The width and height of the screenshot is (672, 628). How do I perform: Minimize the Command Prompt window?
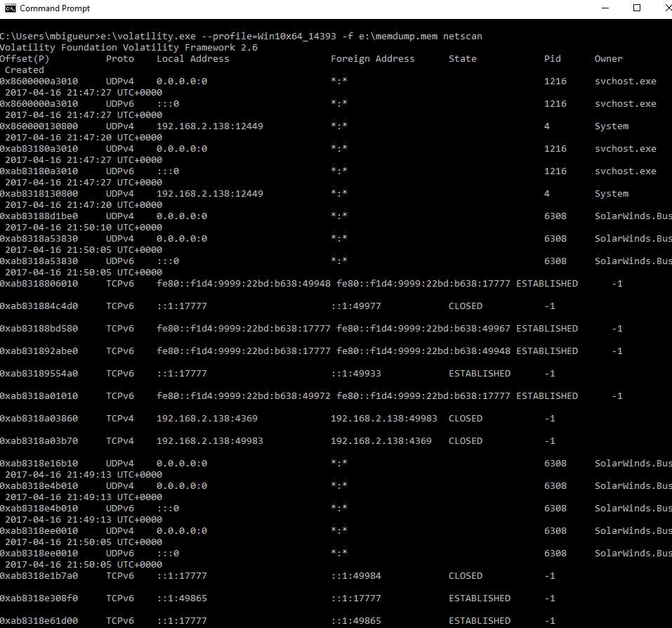pos(605,8)
